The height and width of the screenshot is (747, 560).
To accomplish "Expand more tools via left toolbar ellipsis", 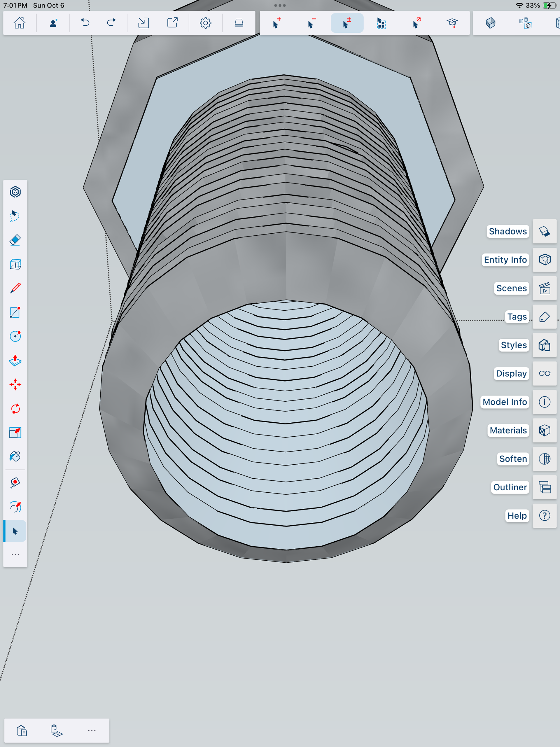I will pos(15,555).
